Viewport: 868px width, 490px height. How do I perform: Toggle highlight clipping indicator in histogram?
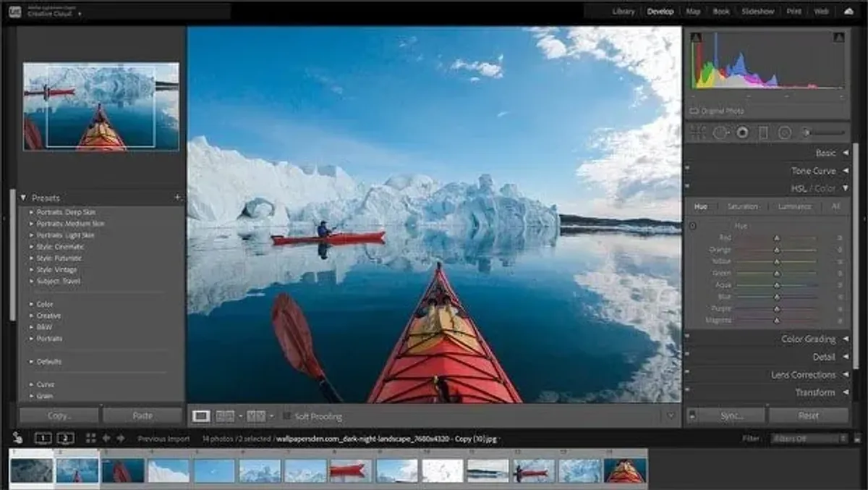click(x=839, y=38)
